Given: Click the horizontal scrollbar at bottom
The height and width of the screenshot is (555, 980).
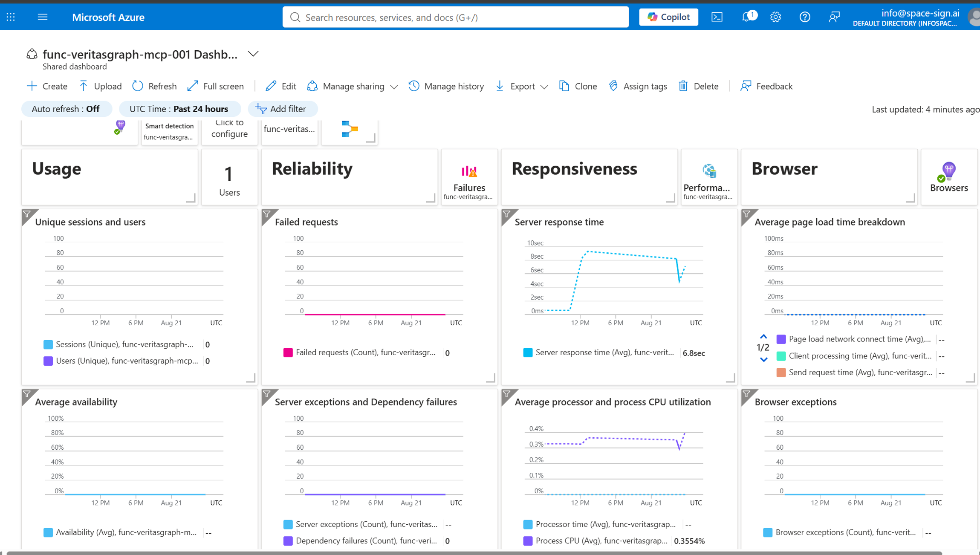Looking at the screenshot, I should [474, 553].
